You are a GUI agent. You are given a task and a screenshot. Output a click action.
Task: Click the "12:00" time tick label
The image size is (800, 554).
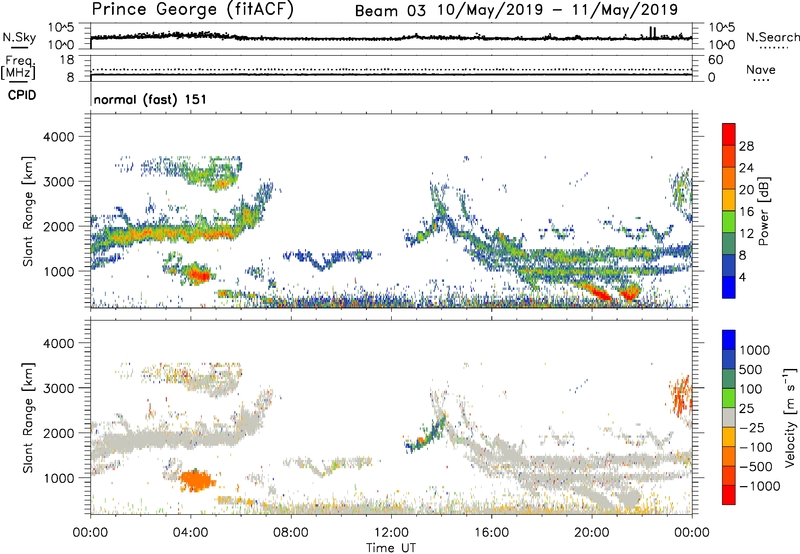coord(391,533)
